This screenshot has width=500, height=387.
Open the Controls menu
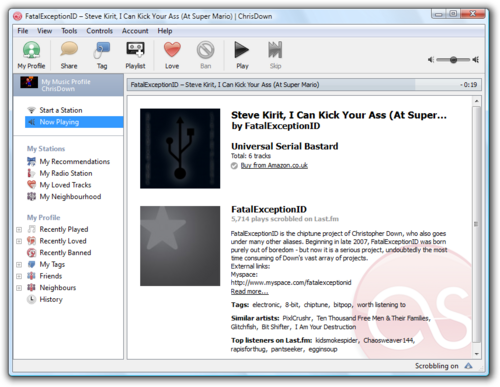coord(99,31)
